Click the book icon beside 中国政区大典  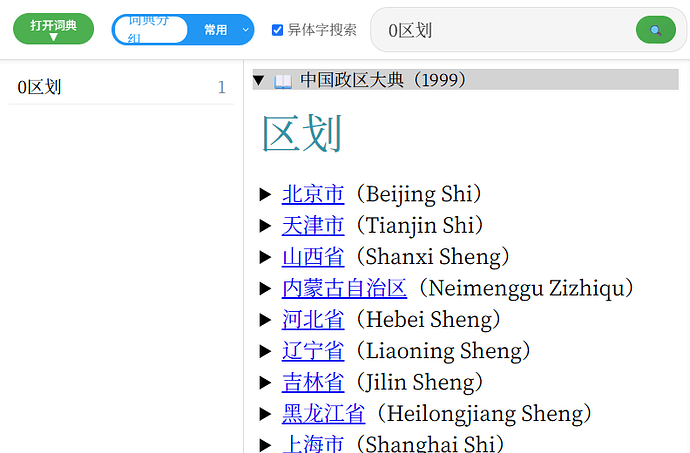point(283,81)
